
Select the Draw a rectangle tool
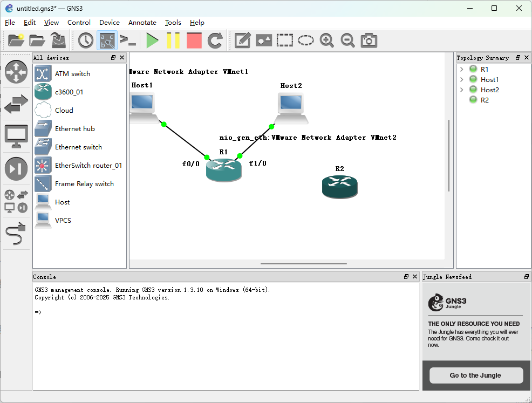point(285,40)
